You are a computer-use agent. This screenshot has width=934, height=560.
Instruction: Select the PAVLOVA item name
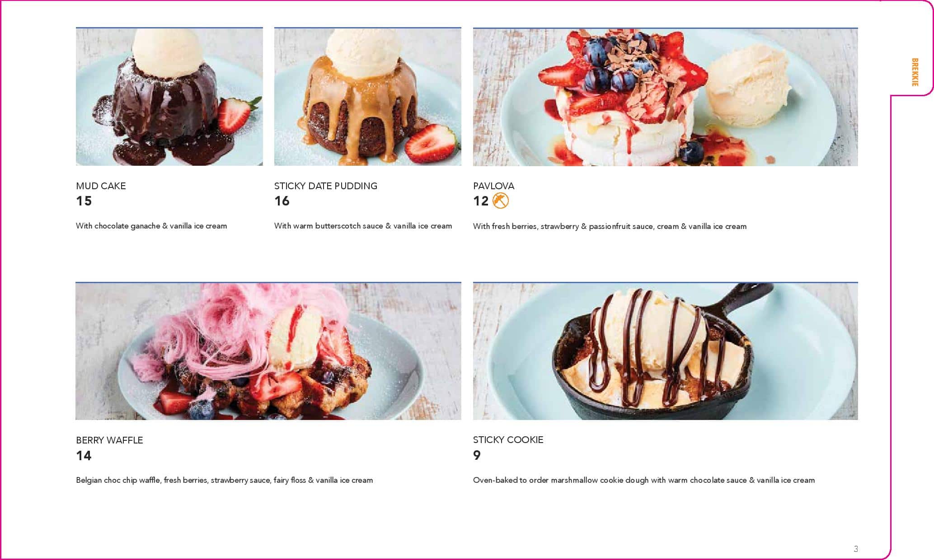493,186
